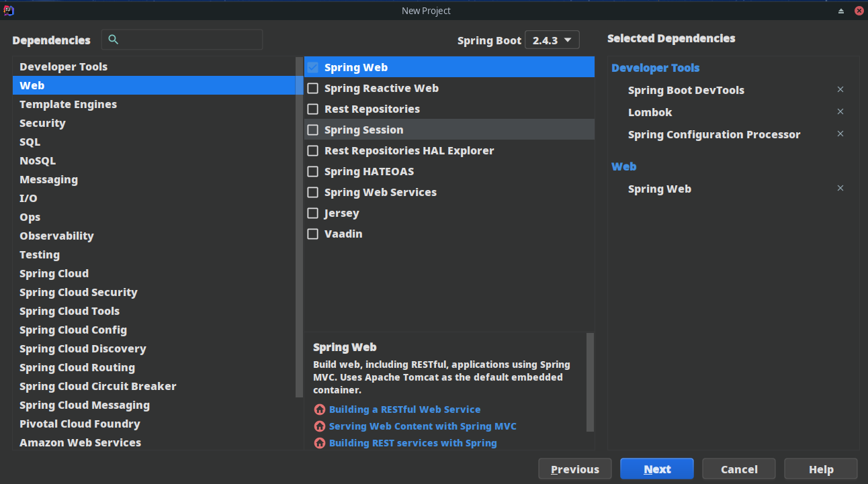
Task: Select the Testing category
Action: (154, 254)
